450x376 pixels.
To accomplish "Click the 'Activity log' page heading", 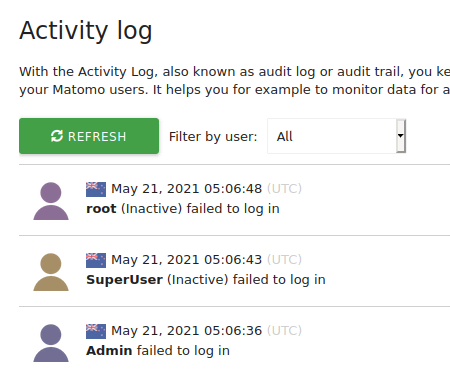I will pos(86,31).
